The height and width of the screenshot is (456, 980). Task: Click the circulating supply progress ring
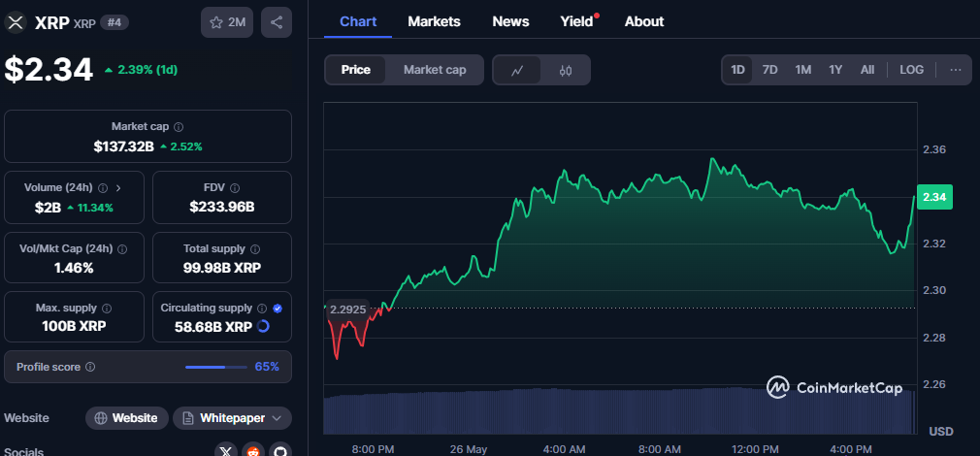point(263,326)
